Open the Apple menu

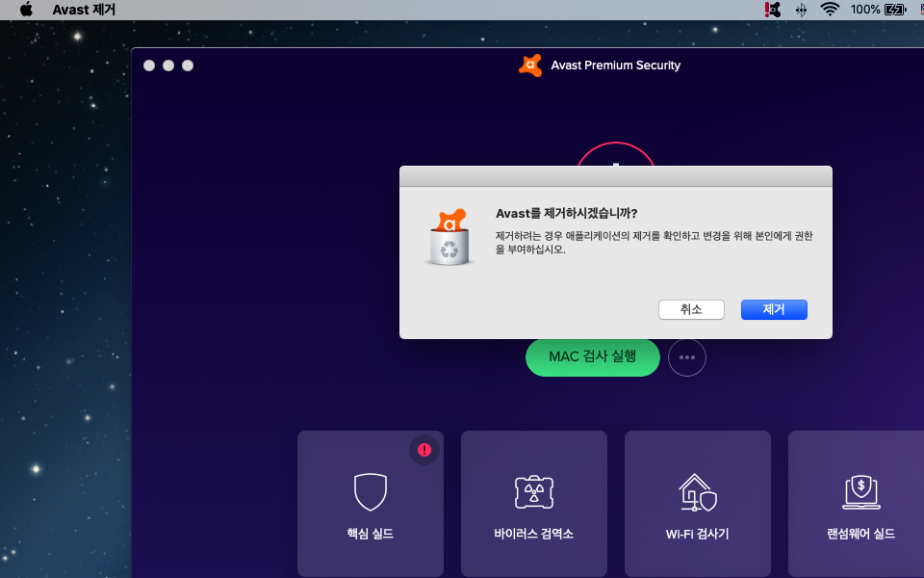coord(26,10)
